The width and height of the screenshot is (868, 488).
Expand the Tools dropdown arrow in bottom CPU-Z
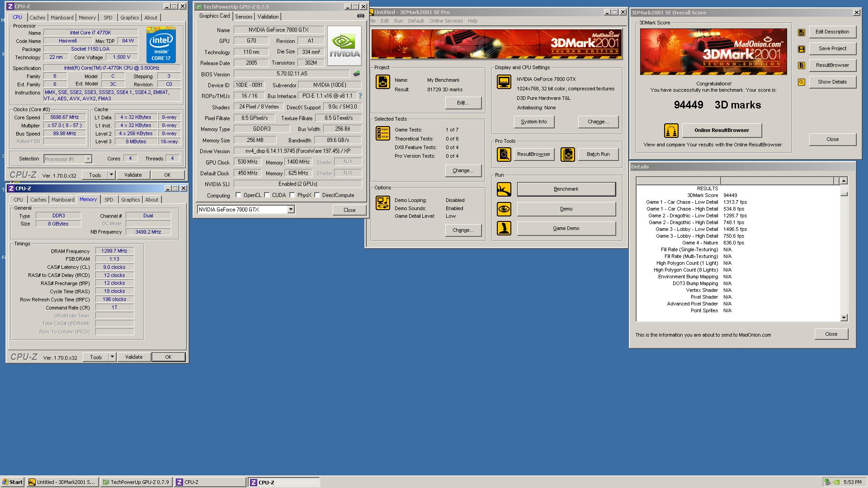tap(112, 357)
